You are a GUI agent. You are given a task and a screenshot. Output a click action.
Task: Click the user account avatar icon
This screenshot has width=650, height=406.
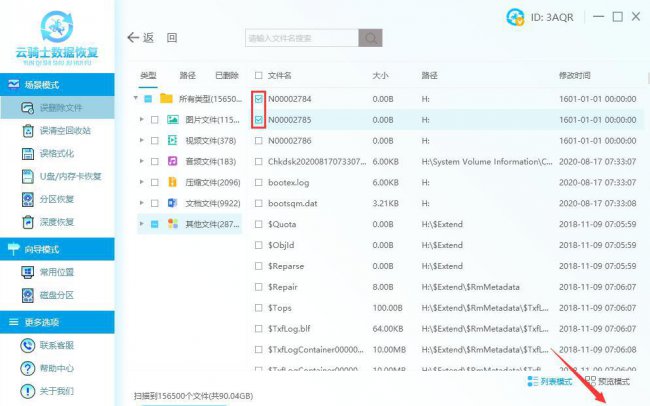(x=515, y=17)
